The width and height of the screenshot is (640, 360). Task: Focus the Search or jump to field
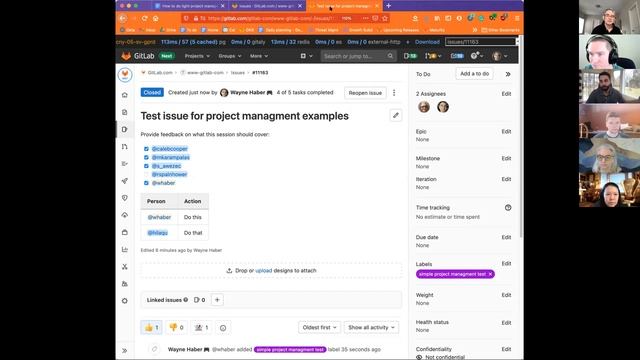click(x=358, y=56)
